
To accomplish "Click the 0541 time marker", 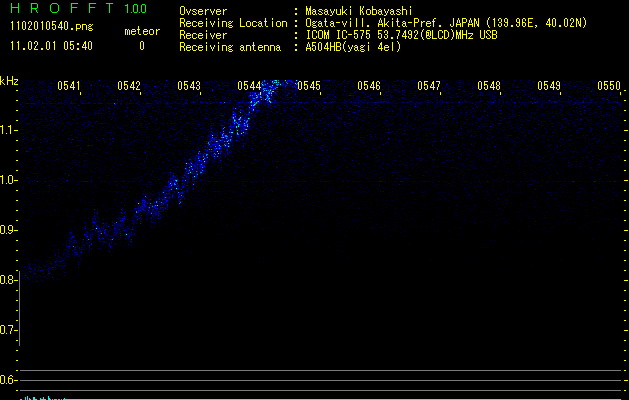I will point(69,86).
